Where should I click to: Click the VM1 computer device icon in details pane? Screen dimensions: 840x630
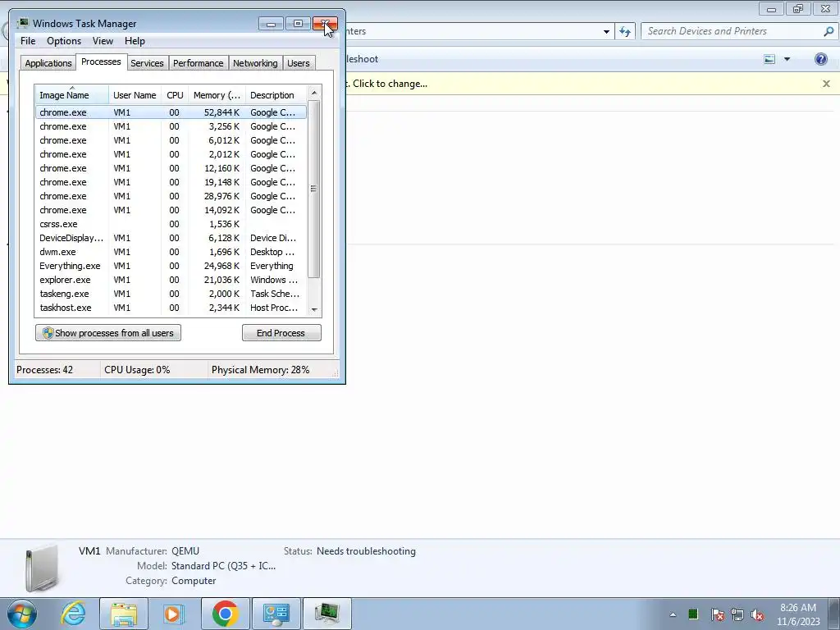[x=42, y=568]
